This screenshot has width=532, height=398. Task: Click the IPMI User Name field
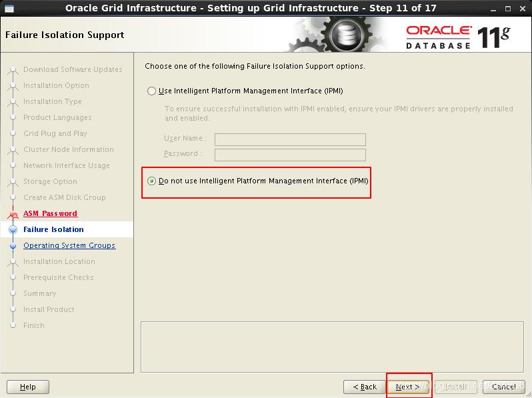pos(290,139)
